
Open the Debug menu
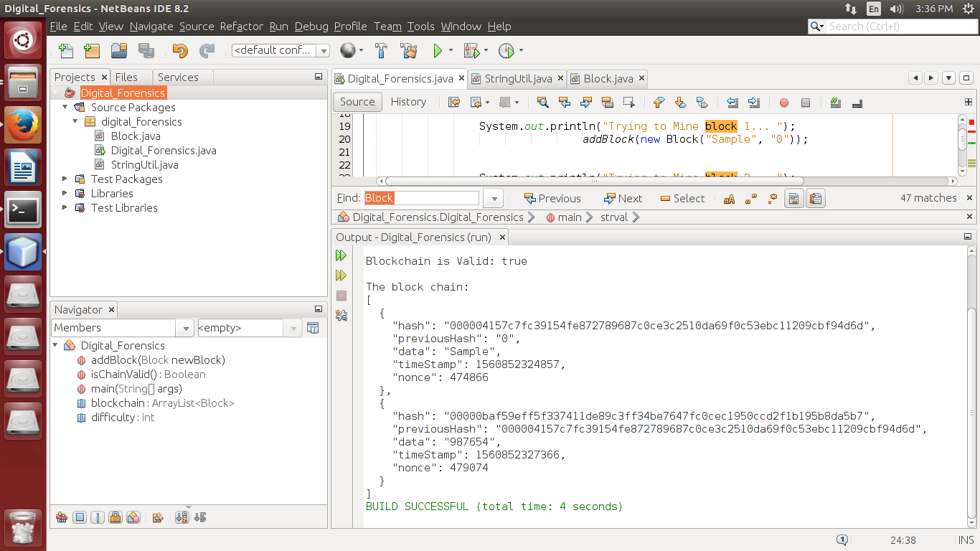pyautogui.click(x=311, y=27)
